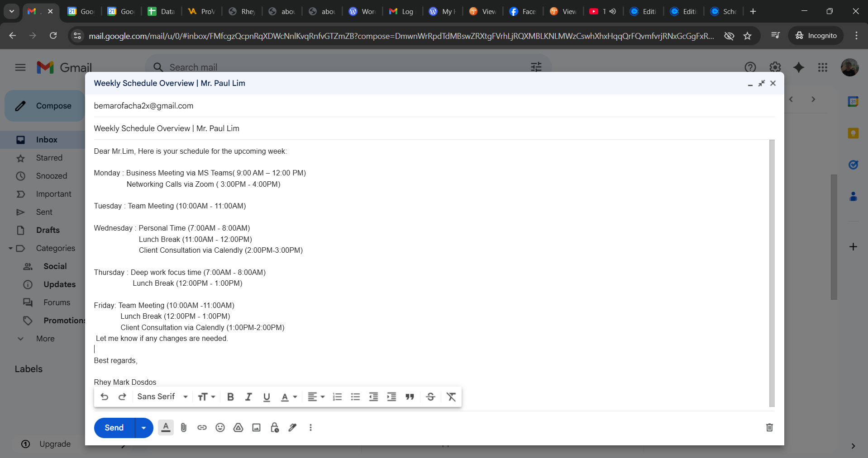Toggle confidential mode
Screen dimensions: 868x458
[274, 427]
